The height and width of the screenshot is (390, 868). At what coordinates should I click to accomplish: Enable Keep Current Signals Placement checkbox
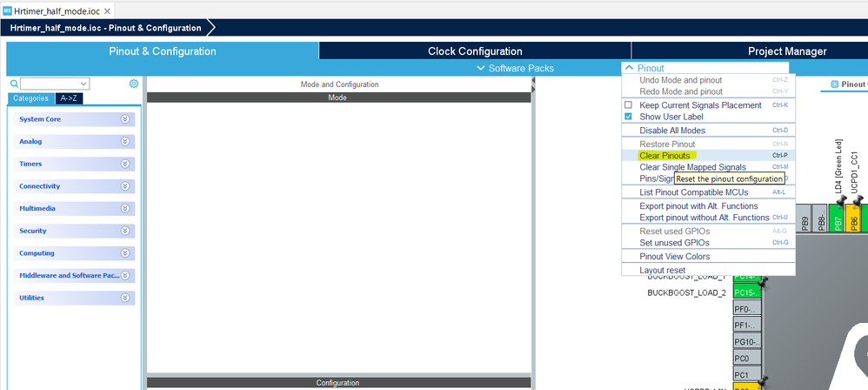tap(628, 104)
